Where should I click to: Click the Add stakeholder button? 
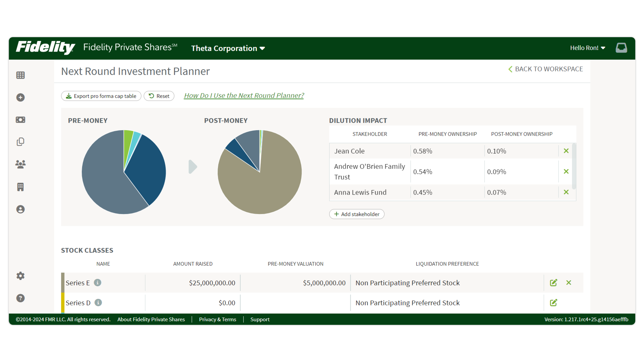pyautogui.click(x=356, y=214)
